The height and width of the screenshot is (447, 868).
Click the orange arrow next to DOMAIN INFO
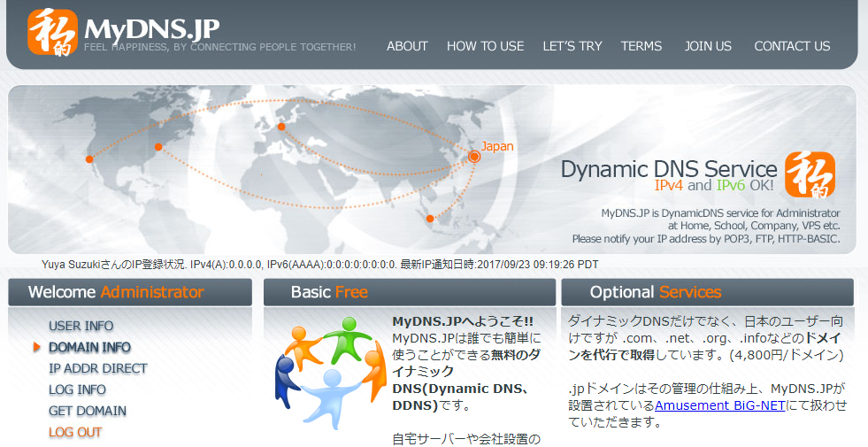coord(37,347)
